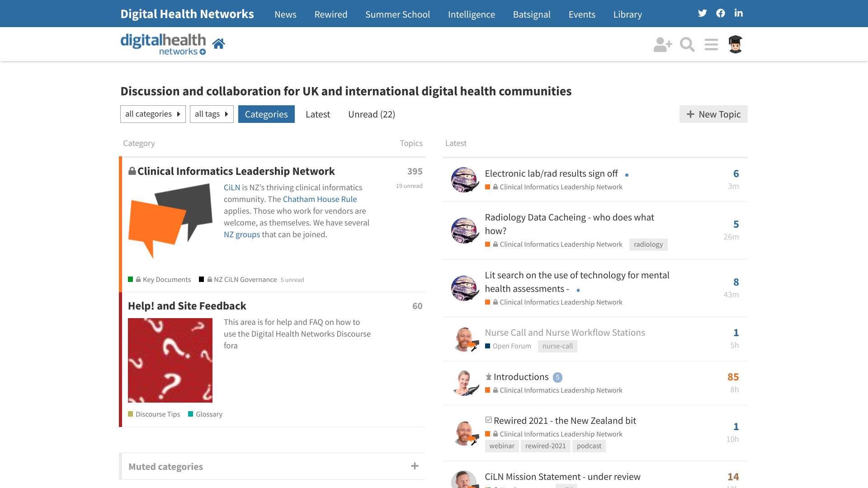Image resolution: width=868 pixels, height=488 pixels.
Task: Expand the all tags dropdown
Action: click(212, 114)
